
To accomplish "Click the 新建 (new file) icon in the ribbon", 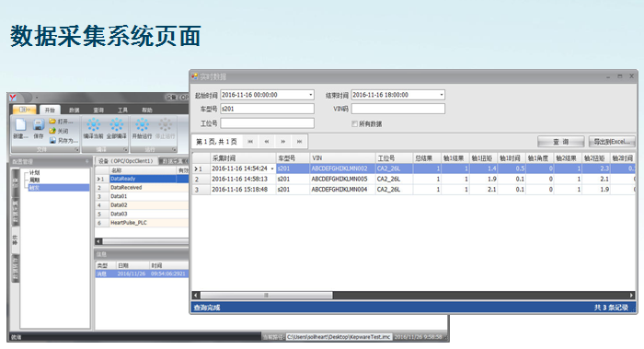I will tap(20, 124).
